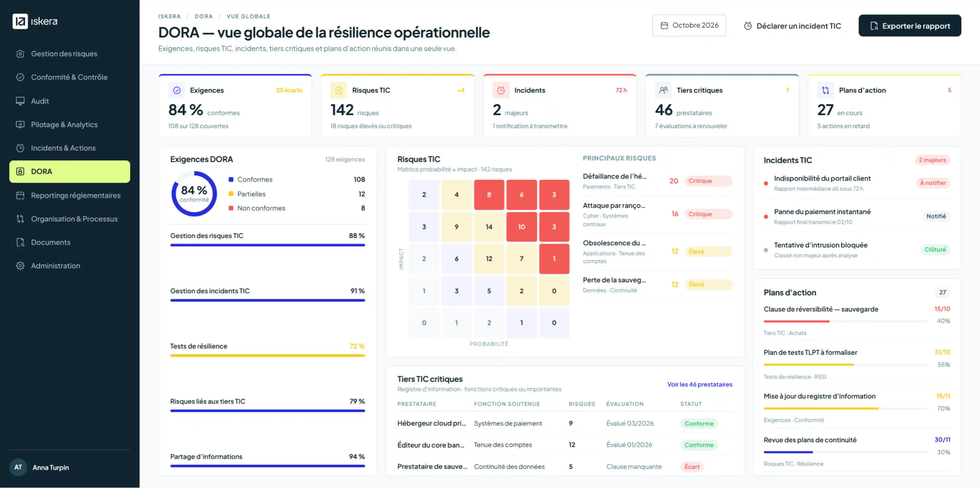Viewport: 980px width, 488px height.
Task: Click Revue des plans de continuité progress bar
Action: 845,452
